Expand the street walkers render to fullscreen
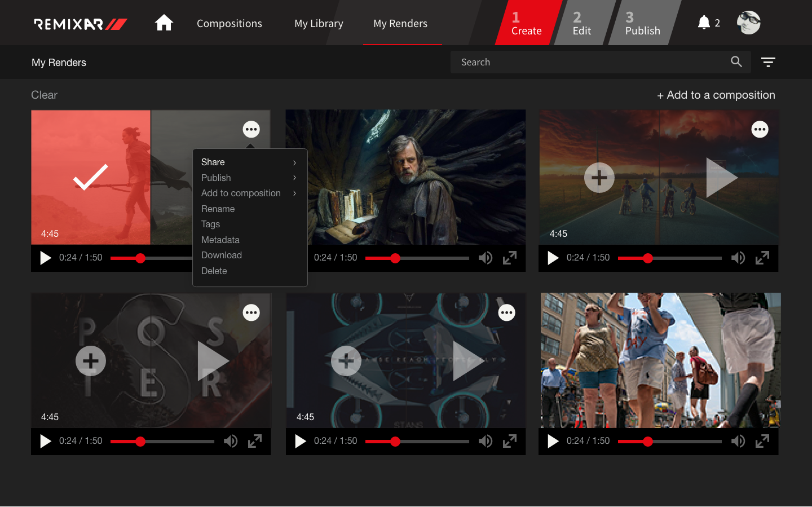 762,441
